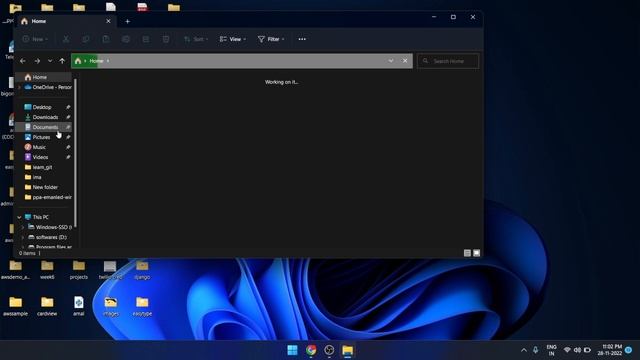Open the See more ellipsis menu
The image size is (640, 360).
(x=302, y=39)
